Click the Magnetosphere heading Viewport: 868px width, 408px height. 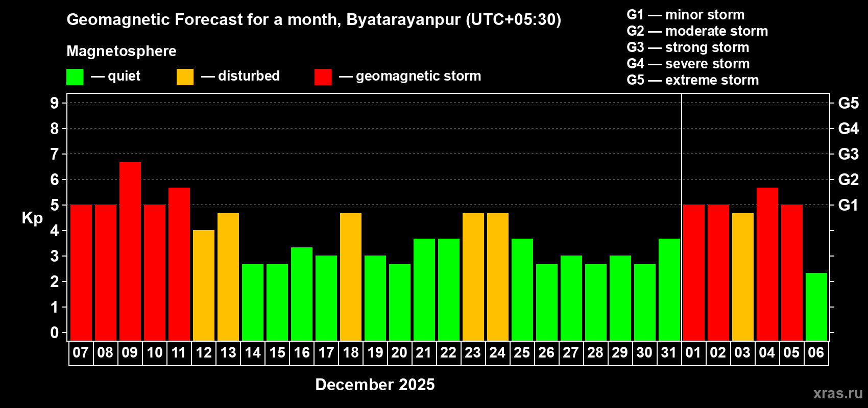(x=122, y=51)
